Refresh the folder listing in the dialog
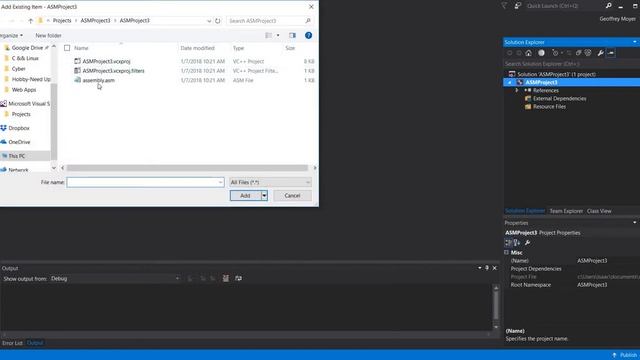The width and height of the screenshot is (640, 360). point(218,21)
